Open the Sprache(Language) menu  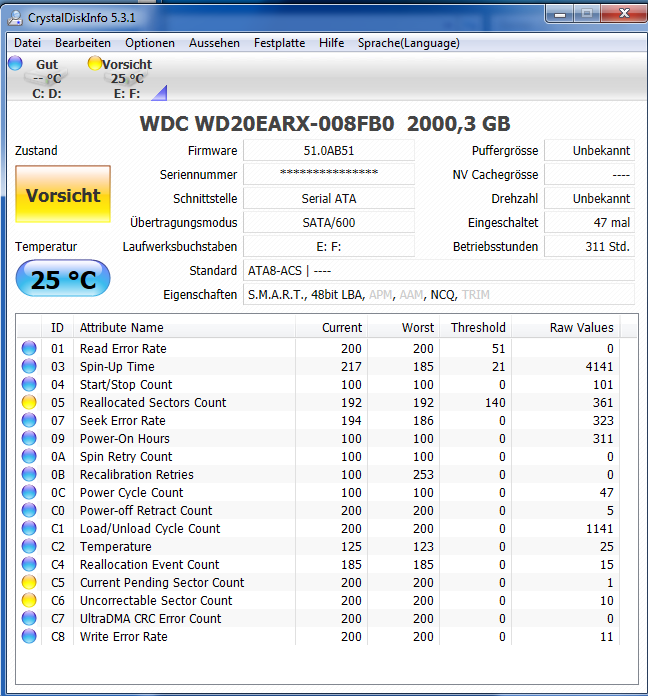408,43
